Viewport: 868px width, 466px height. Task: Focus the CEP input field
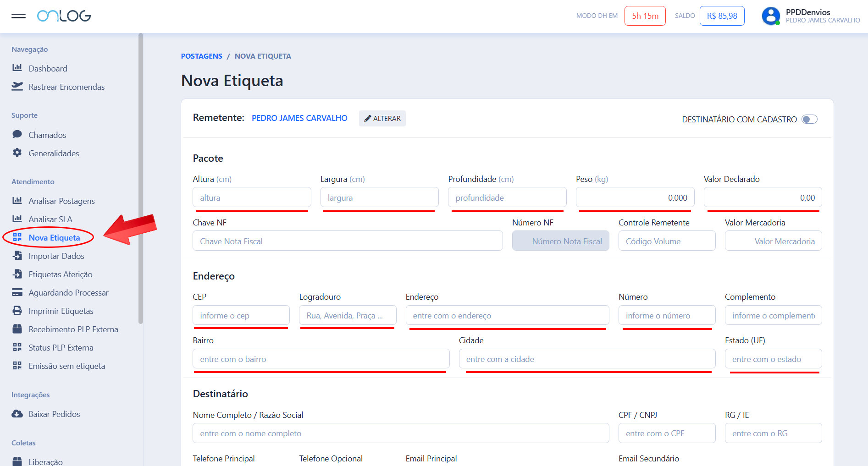tap(241, 315)
